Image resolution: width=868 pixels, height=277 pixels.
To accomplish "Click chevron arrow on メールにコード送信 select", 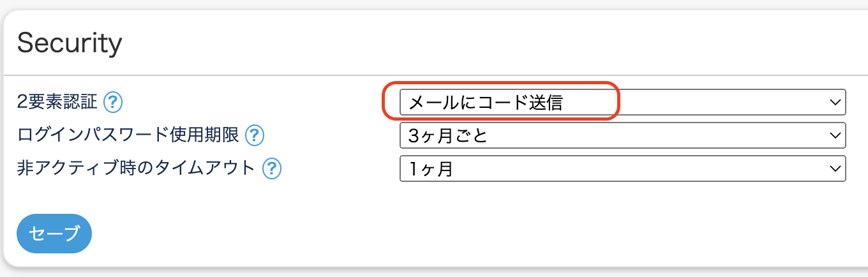I will point(834,102).
